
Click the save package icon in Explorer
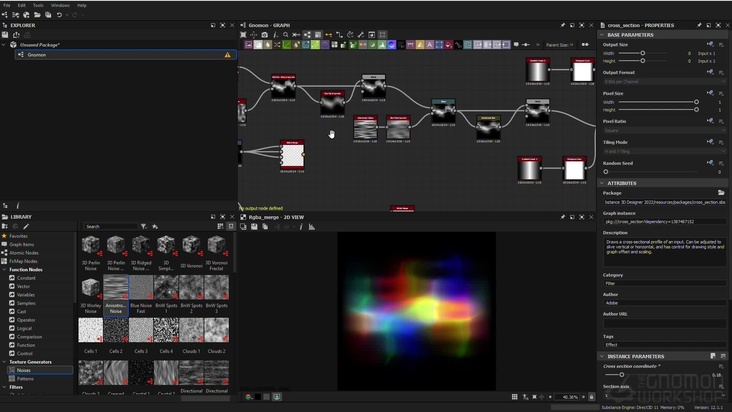point(5,35)
